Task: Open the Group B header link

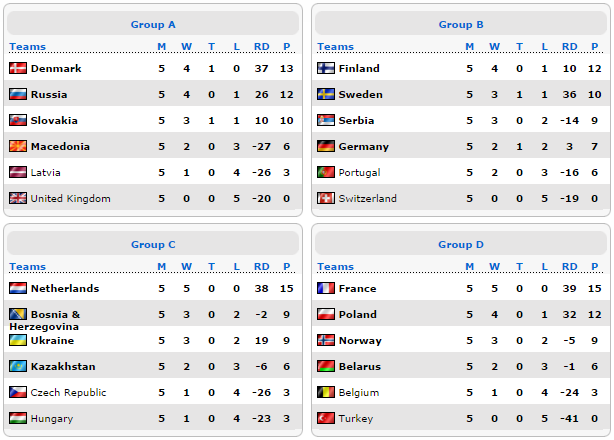Action: pyautogui.click(x=461, y=24)
